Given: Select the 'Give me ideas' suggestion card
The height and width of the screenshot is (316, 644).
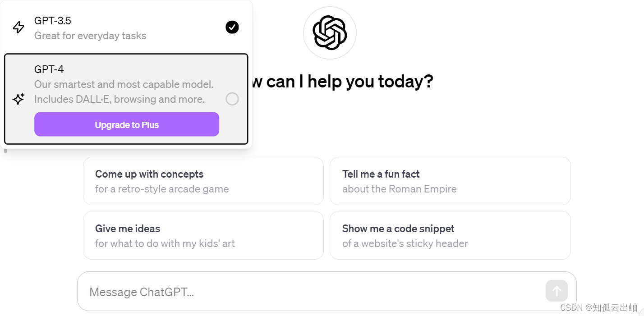Looking at the screenshot, I should tap(203, 235).
